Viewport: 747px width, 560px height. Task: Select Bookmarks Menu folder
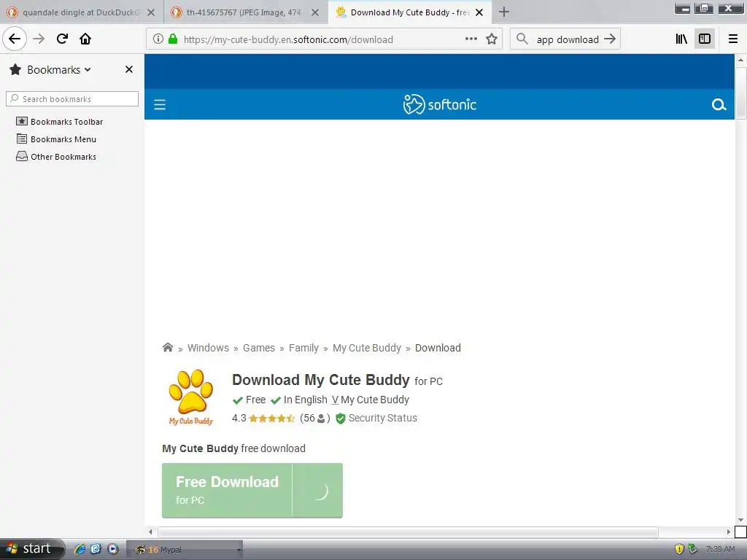click(x=56, y=139)
